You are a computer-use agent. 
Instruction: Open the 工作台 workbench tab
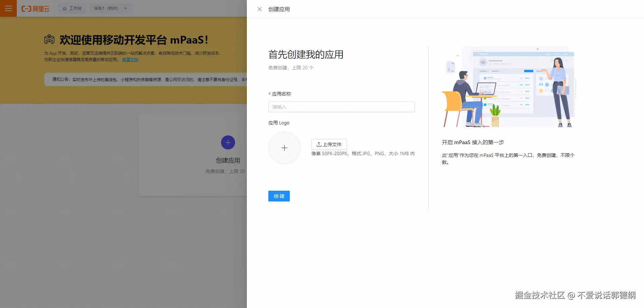tap(72, 8)
